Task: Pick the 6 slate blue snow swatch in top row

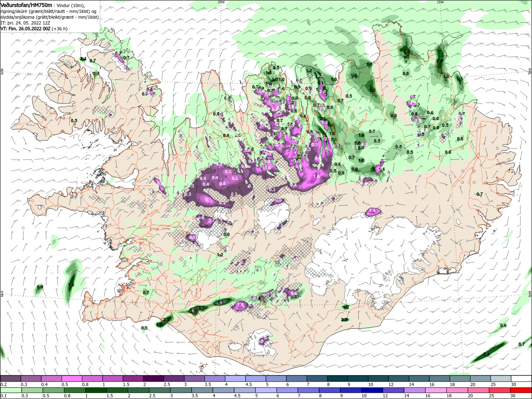Action: [296, 379]
